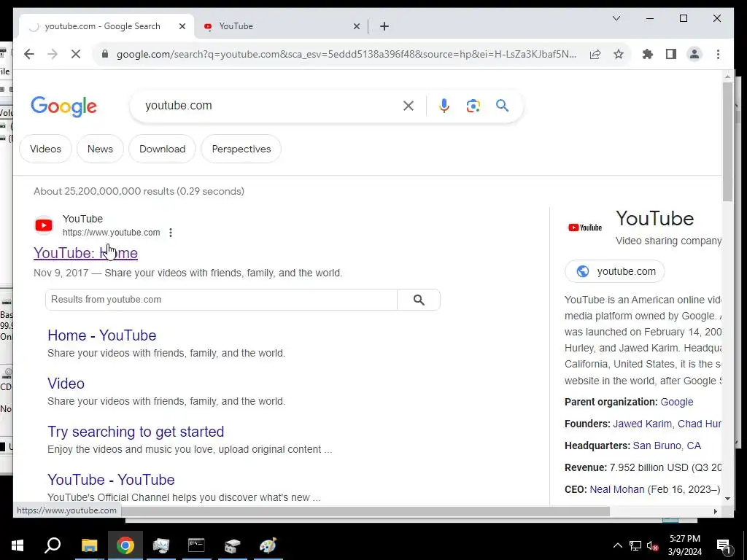The image size is (747, 560).
Task: Select the Perspectives filter chip
Action: (241, 149)
